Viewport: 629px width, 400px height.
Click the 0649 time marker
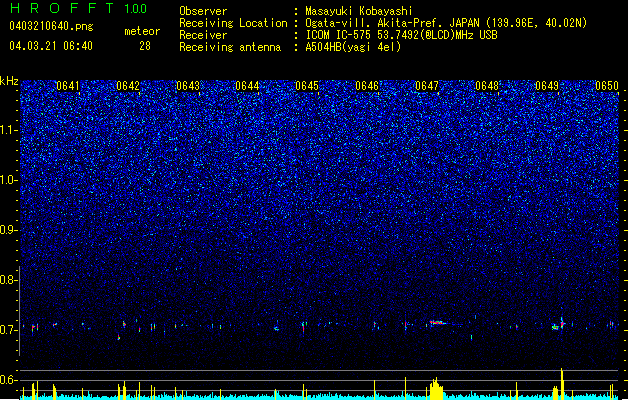pos(547,86)
